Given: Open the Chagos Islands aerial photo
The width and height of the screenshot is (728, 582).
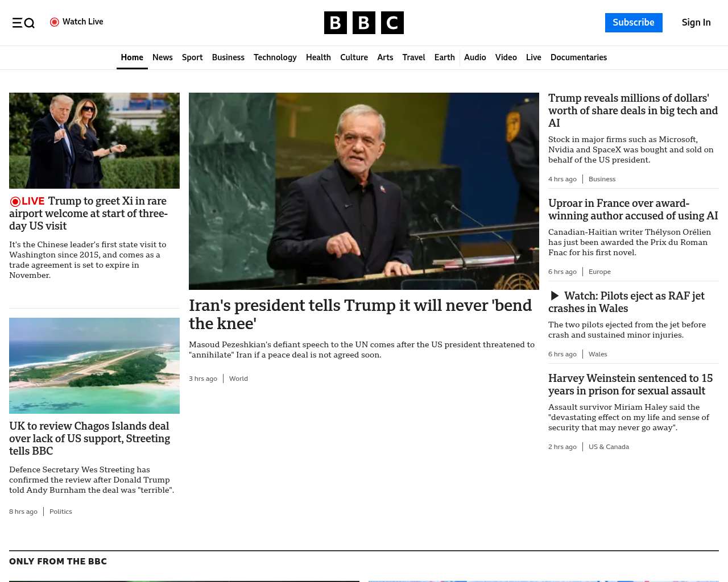Looking at the screenshot, I should [94, 365].
